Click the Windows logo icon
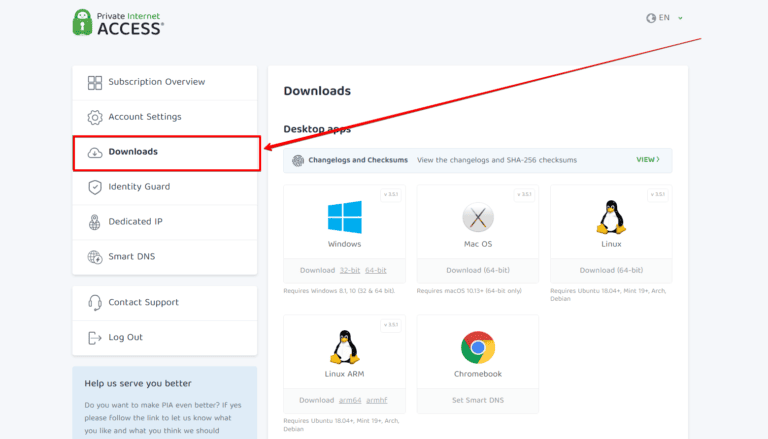Screen dimensions: 768x439 pyautogui.click(x=345, y=217)
